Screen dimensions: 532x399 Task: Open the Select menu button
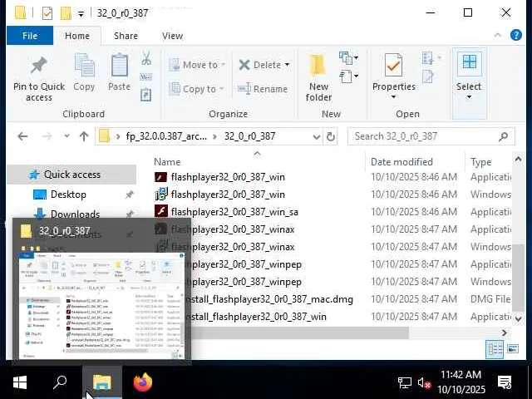coord(469,83)
